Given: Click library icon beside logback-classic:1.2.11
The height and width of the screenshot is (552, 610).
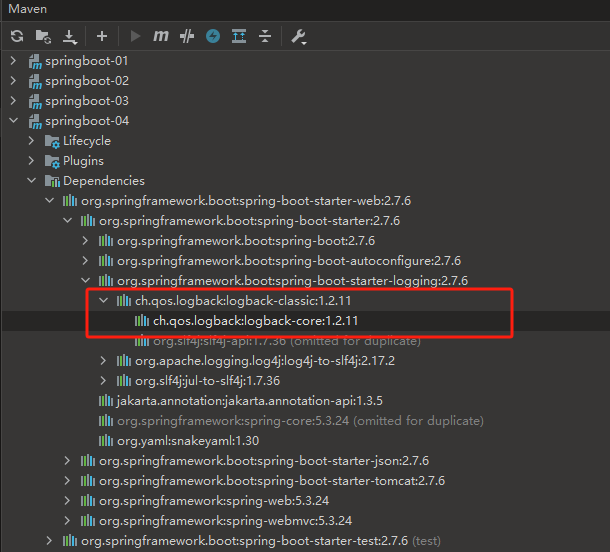Looking at the screenshot, I should point(124,300).
